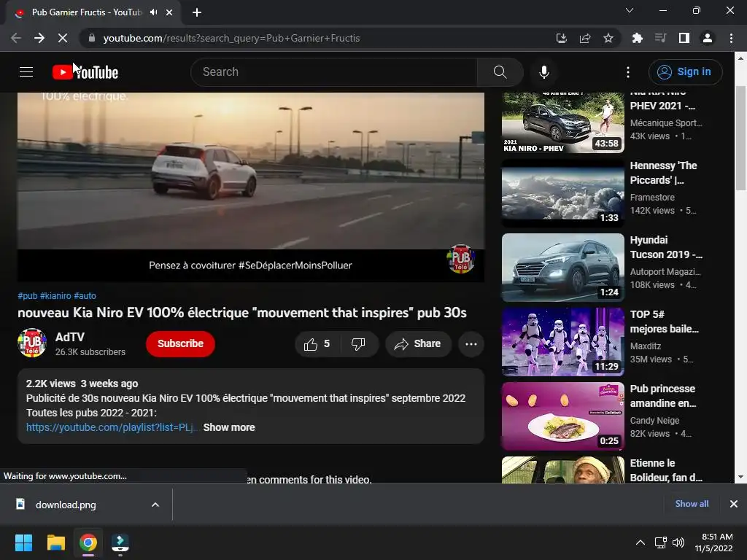
Task: Click the Pub Télé watermark on video
Action: tap(461, 259)
